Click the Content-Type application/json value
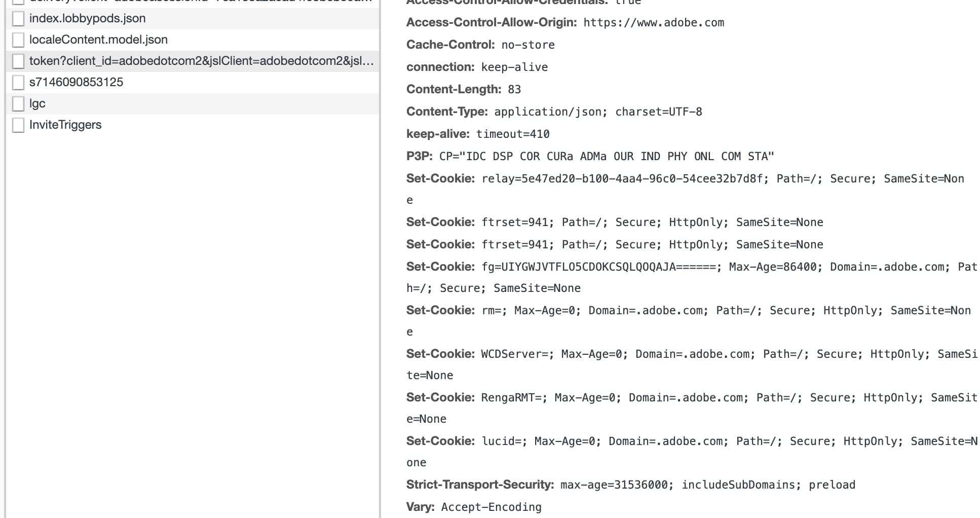 [598, 112]
